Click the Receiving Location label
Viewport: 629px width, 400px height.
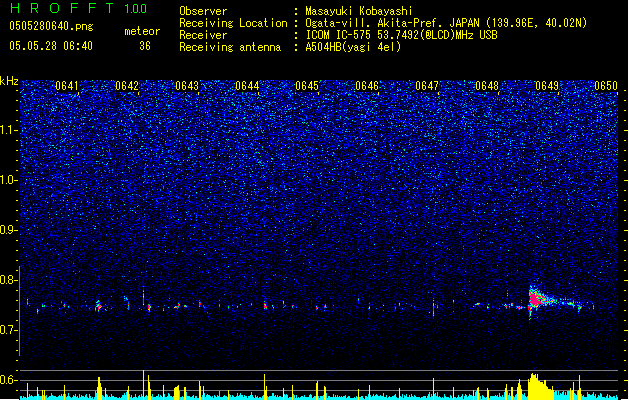233,23
